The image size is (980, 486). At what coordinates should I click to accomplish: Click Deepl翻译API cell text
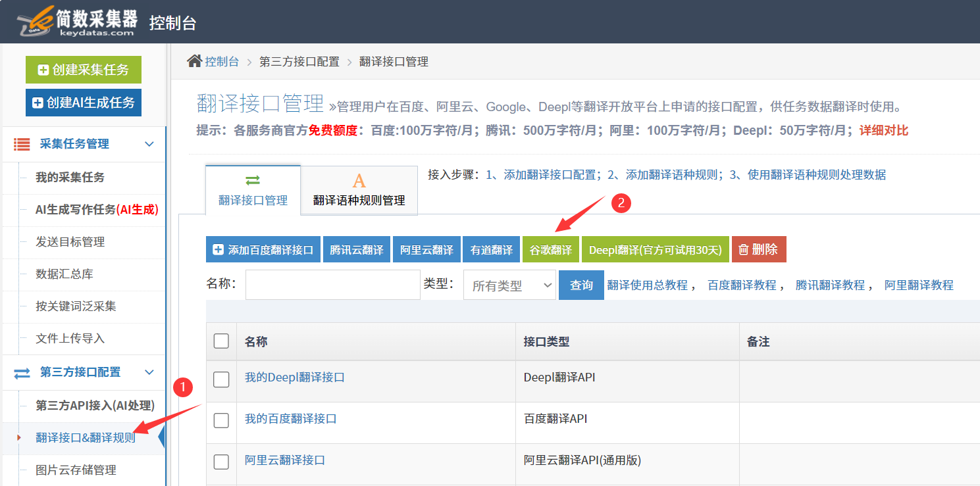pyautogui.click(x=559, y=377)
